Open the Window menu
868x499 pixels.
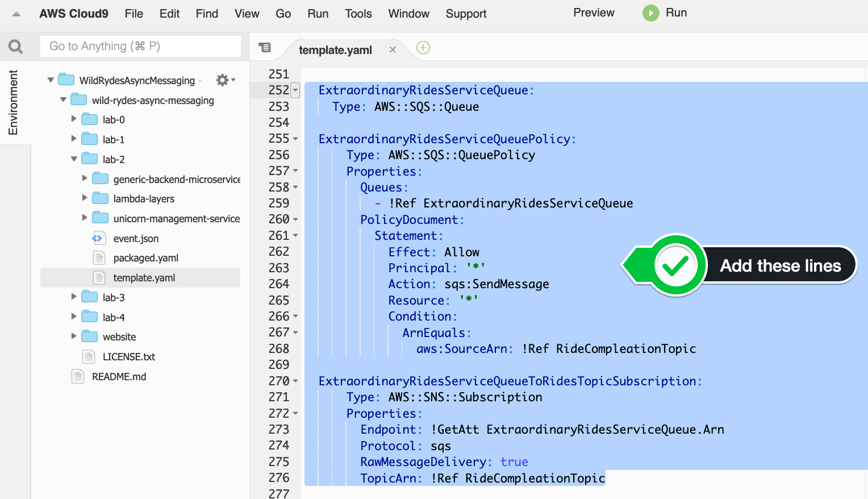(409, 14)
